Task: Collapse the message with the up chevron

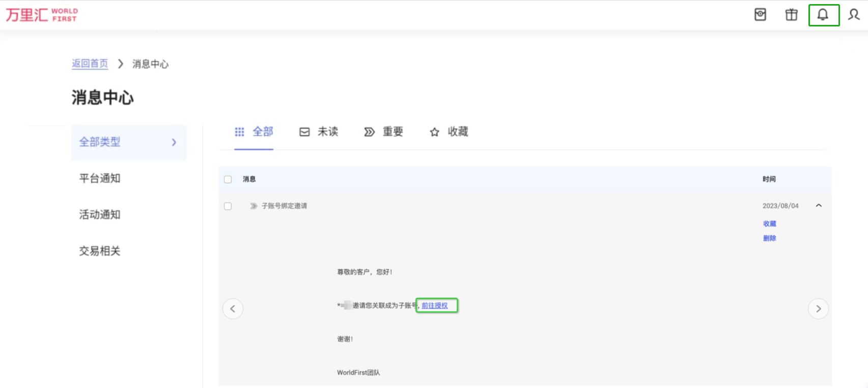Action: pos(819,205)
